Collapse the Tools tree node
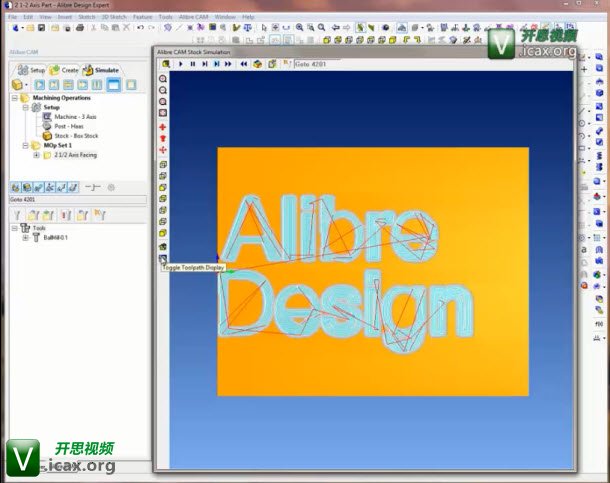The width and height of the screenshot is (610, 483). [15, 228]
